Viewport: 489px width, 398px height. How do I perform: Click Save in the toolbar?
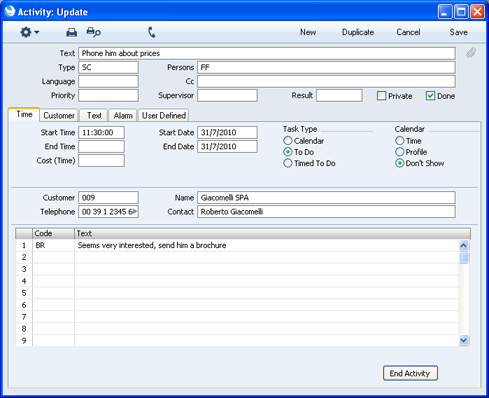click(458, 32)
